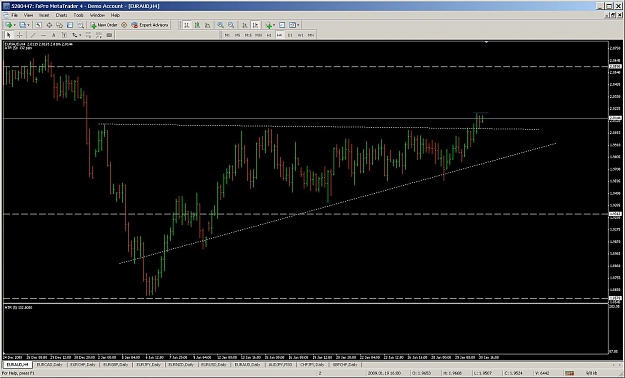Select the Arrows objects tool

pyautogui.click(x=74, y=35)
